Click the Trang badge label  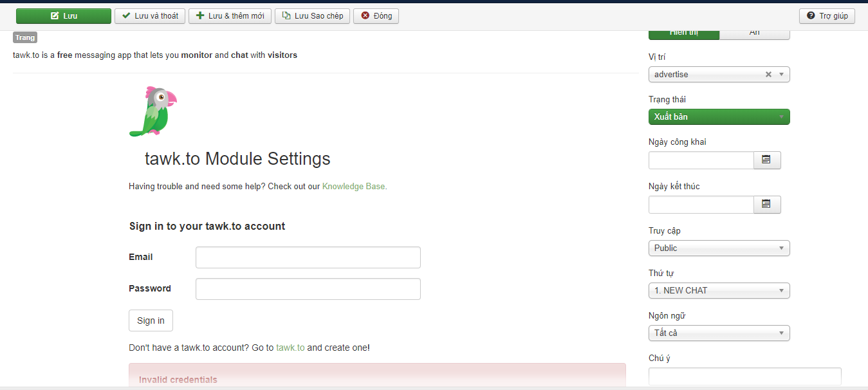[x=25, y=37]
